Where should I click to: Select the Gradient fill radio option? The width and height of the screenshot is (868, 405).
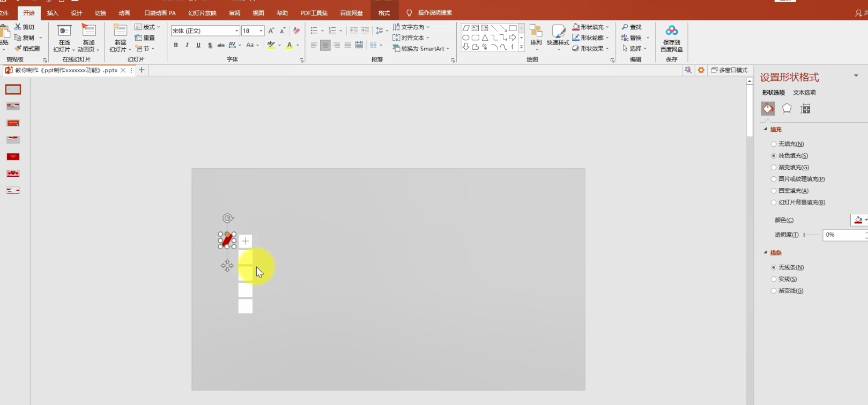(774, 168)
